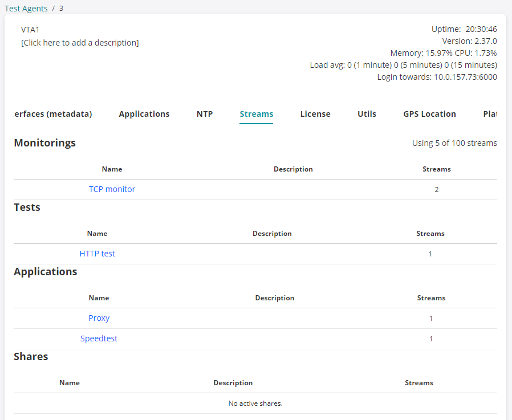
Task: Click the partially visible Plat… tab
Action: tap(490, 114)
